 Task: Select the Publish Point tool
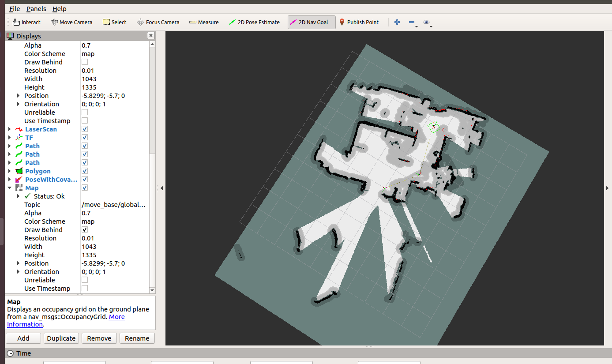(360, 22)
